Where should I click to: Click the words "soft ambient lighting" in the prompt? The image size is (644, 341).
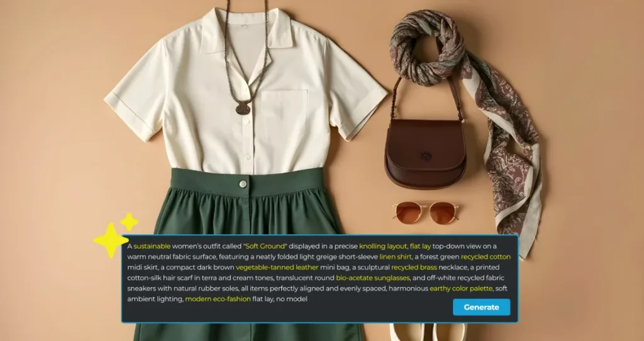pos(155,299)
